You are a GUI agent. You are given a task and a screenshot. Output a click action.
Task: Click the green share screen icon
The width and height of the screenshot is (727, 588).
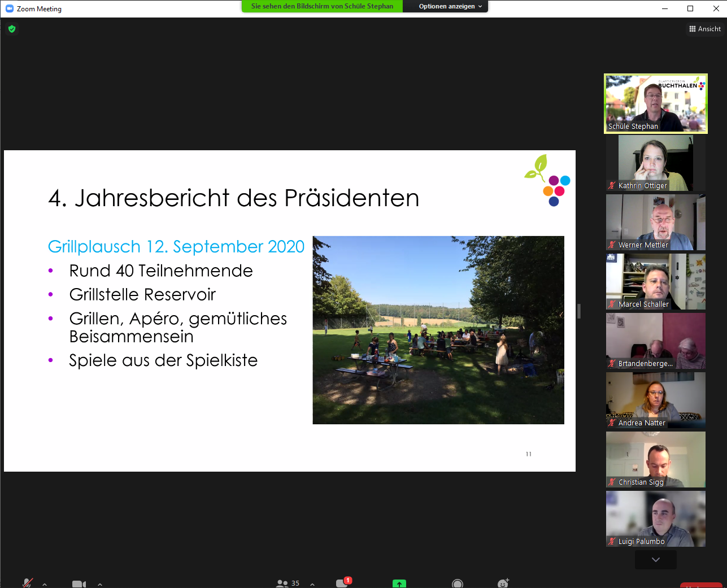(399, 584)
